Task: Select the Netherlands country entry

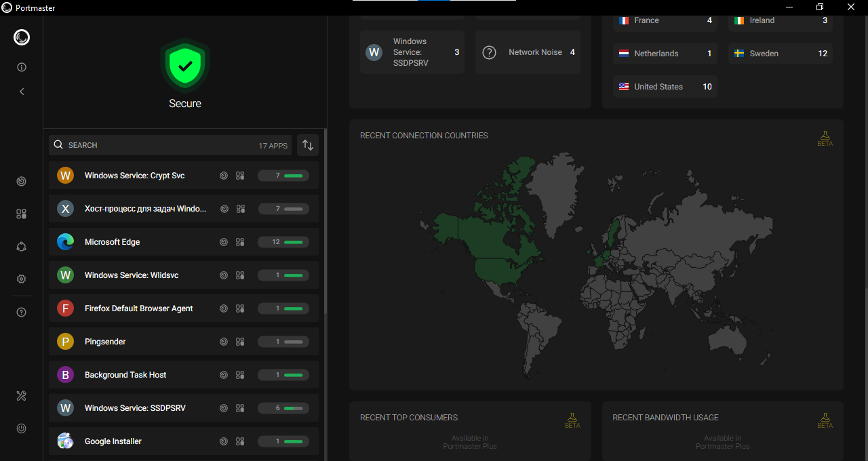Action: point(665,54)
